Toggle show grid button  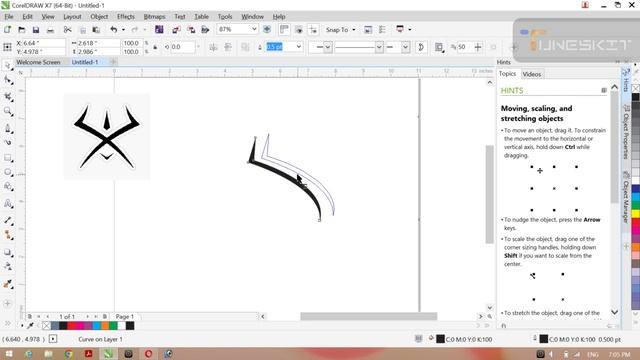[x=299, y=29]
